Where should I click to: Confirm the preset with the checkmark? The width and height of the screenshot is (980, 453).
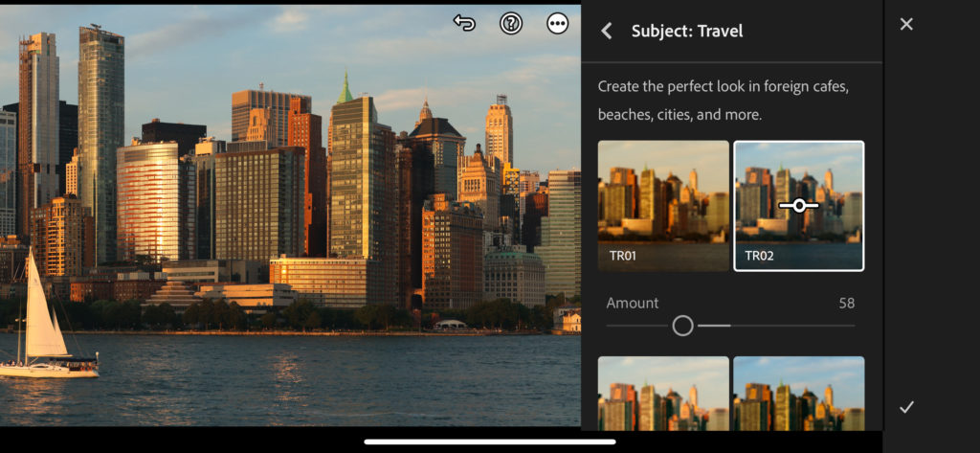coord(906,407)
